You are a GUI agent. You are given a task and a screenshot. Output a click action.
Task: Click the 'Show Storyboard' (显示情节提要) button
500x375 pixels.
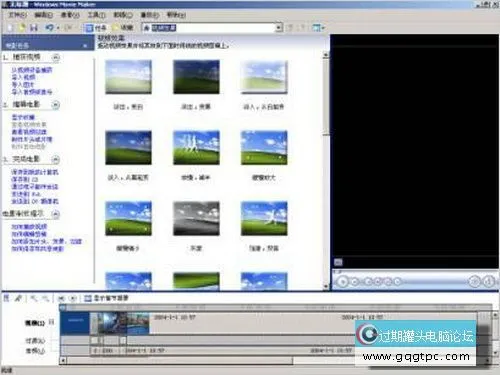click(x=106, y=298)
